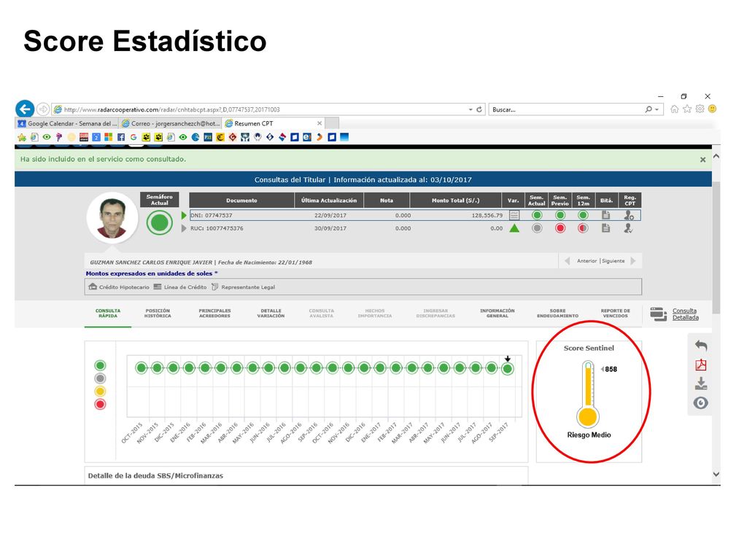Click SEP-2017 marker on semáforo timeline
The height and width of the screenshot is (560, 747).
coord(508,368)
